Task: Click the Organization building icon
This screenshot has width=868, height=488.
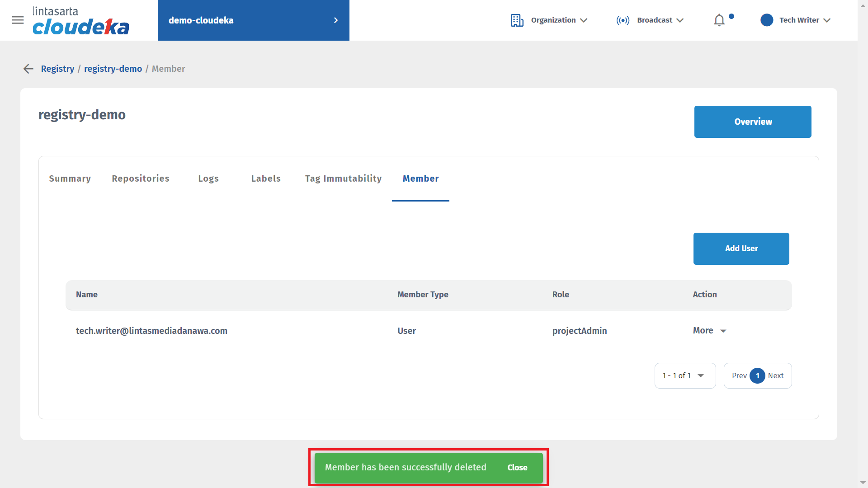Action: [517, 20]
